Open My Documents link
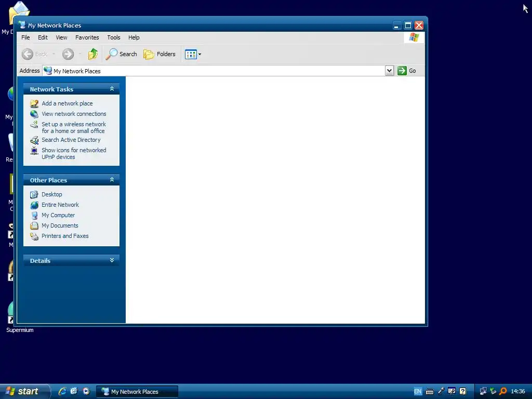 pos(60,225)
